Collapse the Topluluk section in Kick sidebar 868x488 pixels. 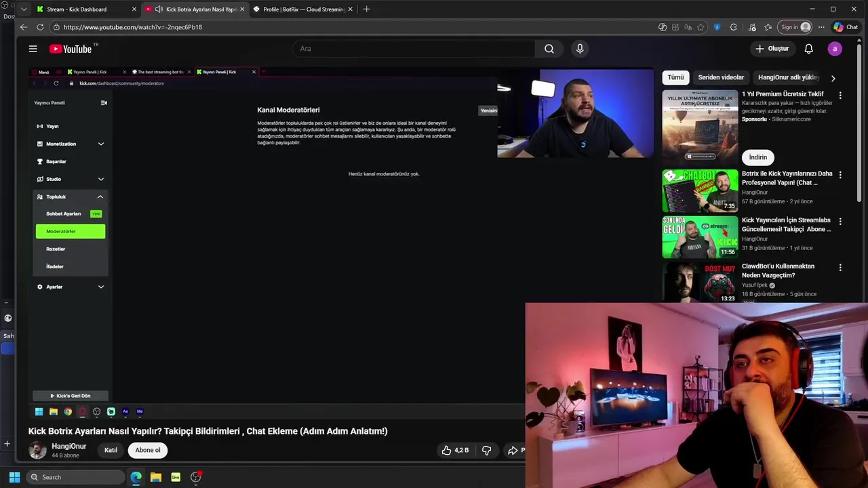pos(100,197)
